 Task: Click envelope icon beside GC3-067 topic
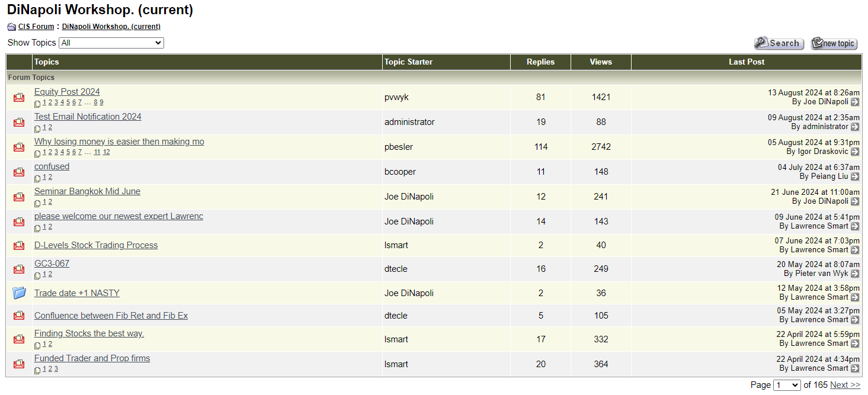[19, 269]
